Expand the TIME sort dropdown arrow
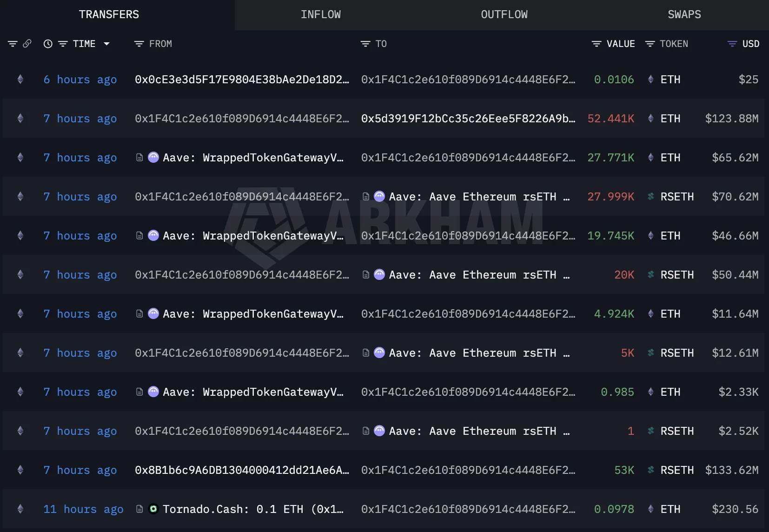Screen dimensions: 769x532 [106, 44]
